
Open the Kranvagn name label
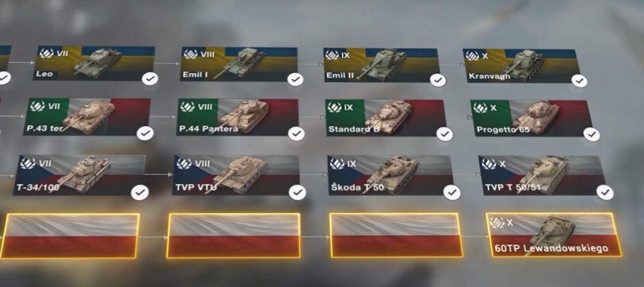(x=489, y=77)
